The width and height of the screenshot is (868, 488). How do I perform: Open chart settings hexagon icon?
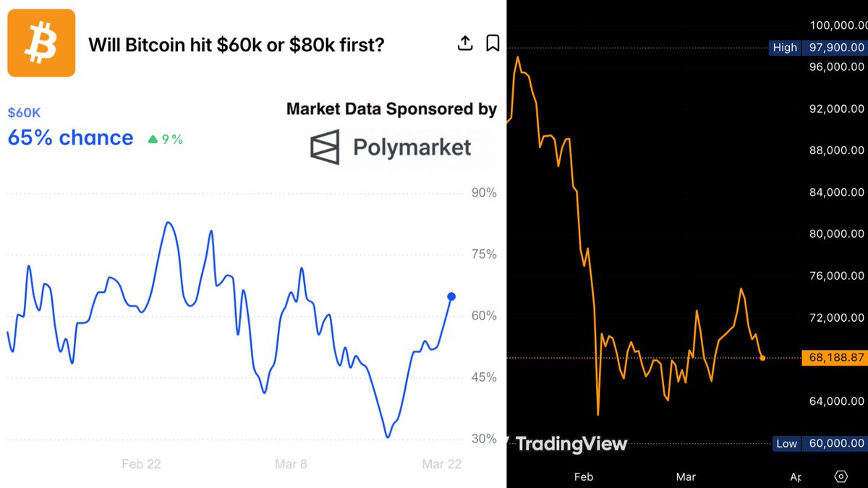[841, 476]
